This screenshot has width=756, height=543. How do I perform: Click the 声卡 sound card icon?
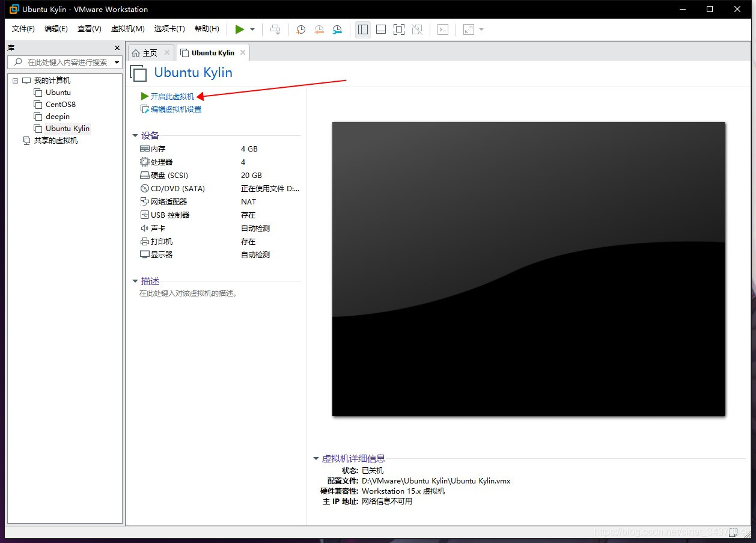coord(144,228)
